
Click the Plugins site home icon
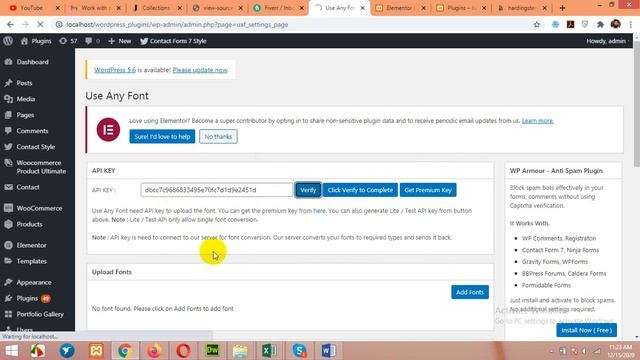pyautogui.click(x=24, y=41)
